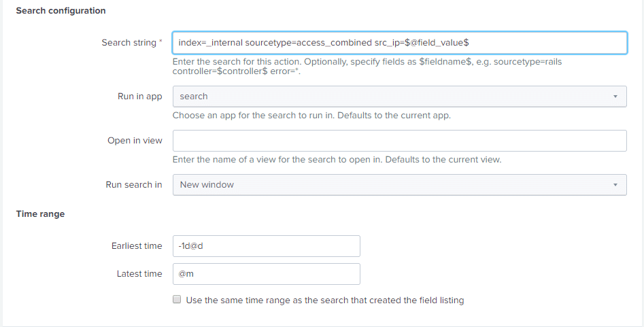The height and width of the screenshot is (327, 644).
Task: Click the Search string label
Action: pyautogui.click(x=132, y=43)
